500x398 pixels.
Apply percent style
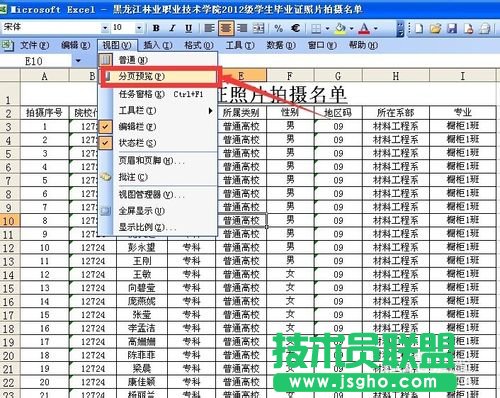coord(279,28)
